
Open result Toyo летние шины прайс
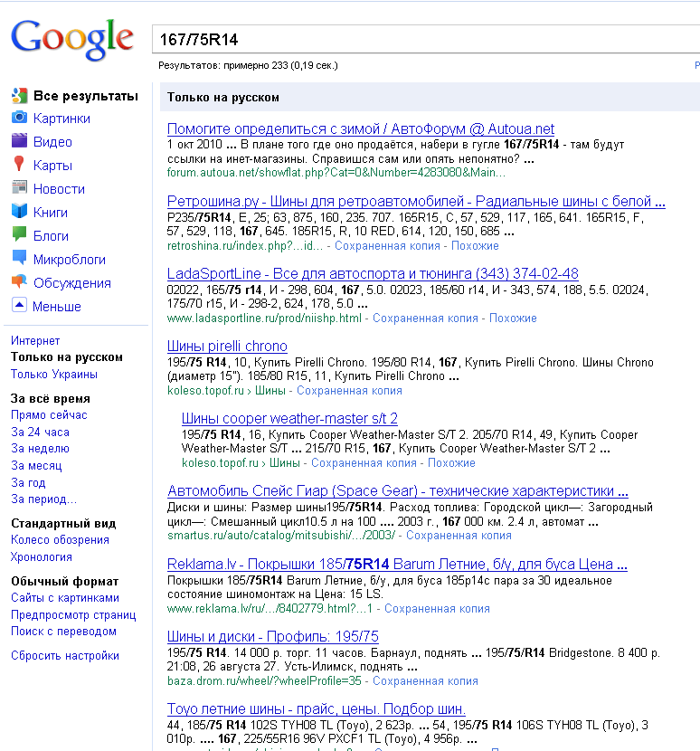[x=317, y=708]
